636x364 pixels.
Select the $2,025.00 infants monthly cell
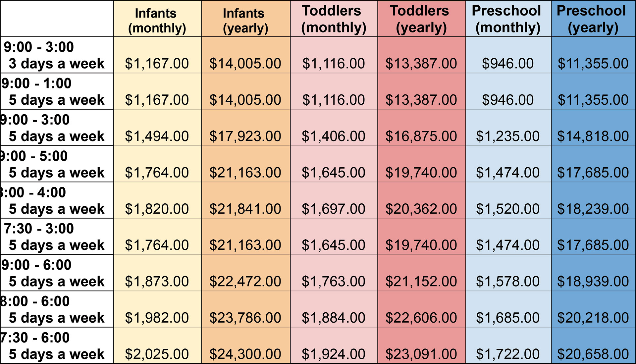pos(157,354)
